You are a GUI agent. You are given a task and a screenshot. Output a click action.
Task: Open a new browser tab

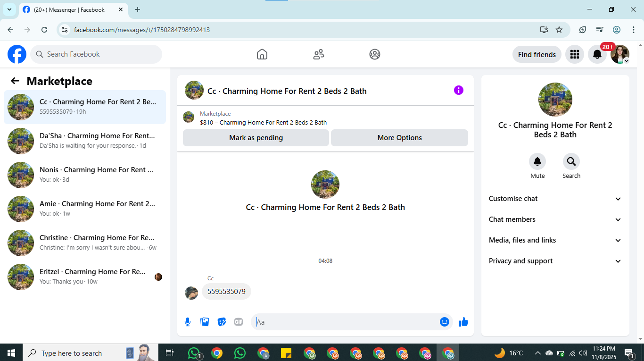tap(138, 9)
